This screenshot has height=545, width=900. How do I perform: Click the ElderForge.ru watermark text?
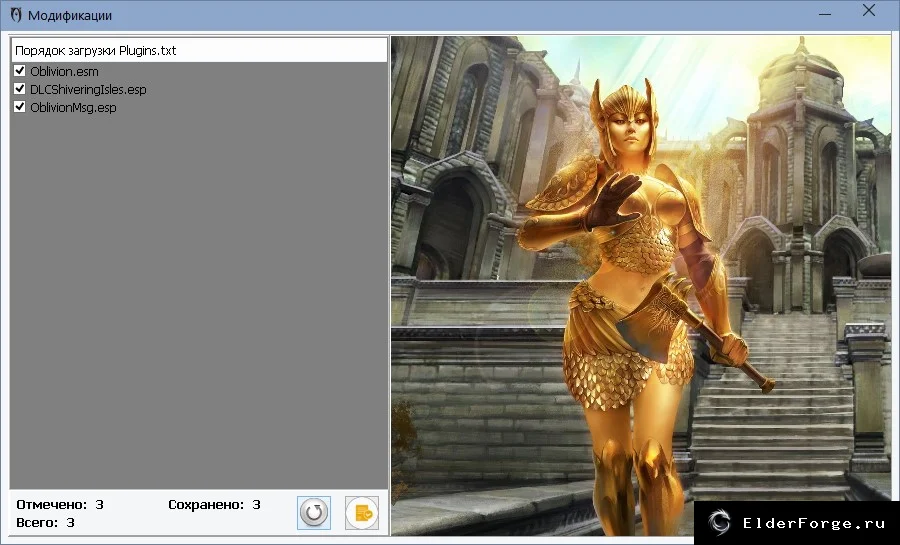coord(814,523)
